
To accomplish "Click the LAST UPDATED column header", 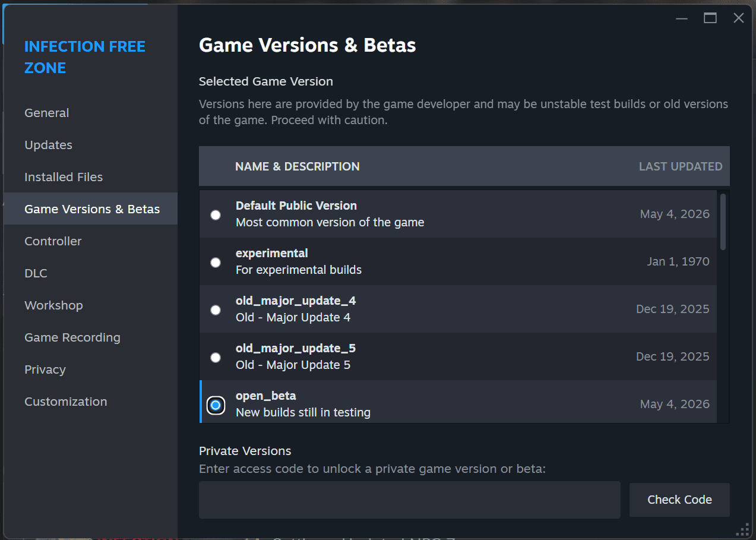I will 681,167.
